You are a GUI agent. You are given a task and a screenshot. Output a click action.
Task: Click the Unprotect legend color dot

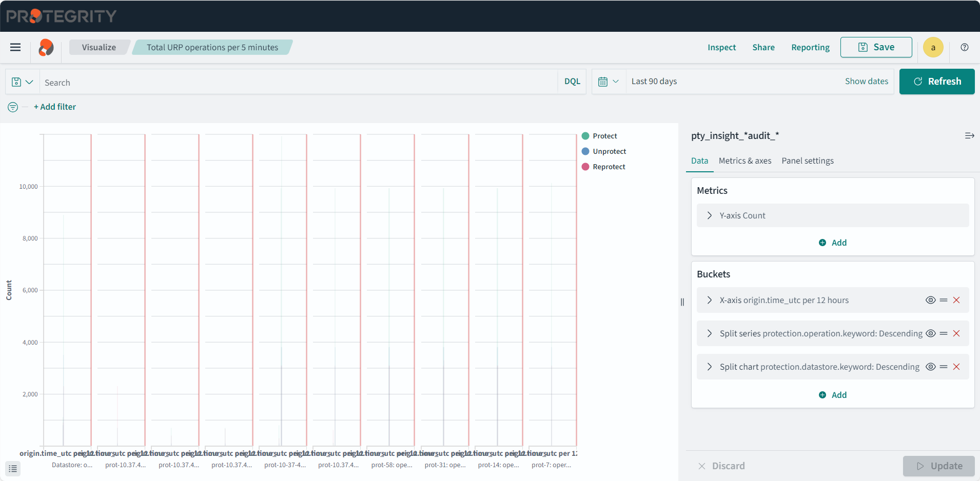click(585, 151)
